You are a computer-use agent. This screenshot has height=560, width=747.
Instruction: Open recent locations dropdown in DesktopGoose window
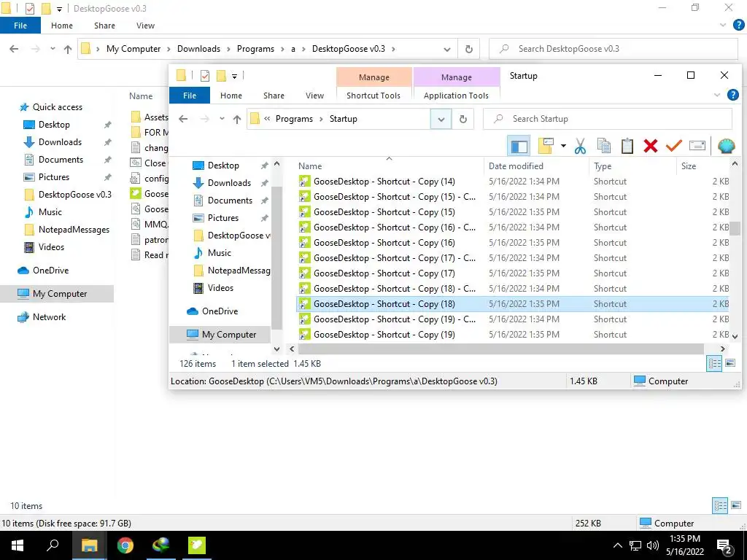(53, 49)
